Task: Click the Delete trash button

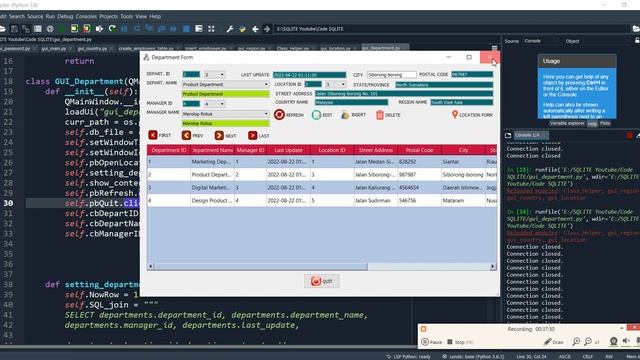Action: 388,115
